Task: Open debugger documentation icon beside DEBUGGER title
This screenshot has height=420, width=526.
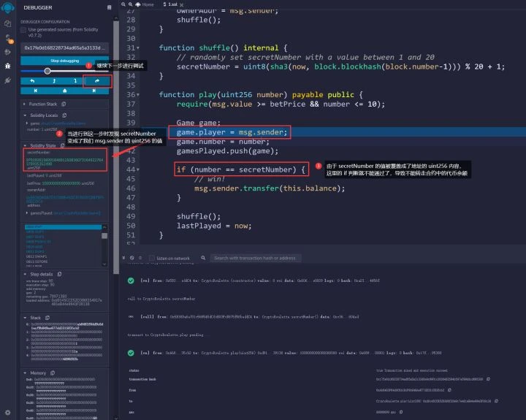Action: (109, 7)
